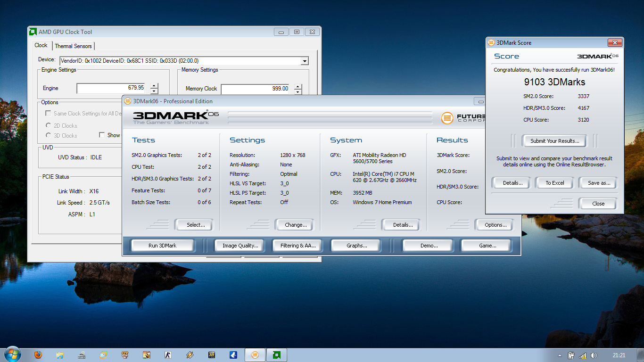Click the volume speaker tray icon
Screen dimensions: 644x362
click(x=594, y=355)
